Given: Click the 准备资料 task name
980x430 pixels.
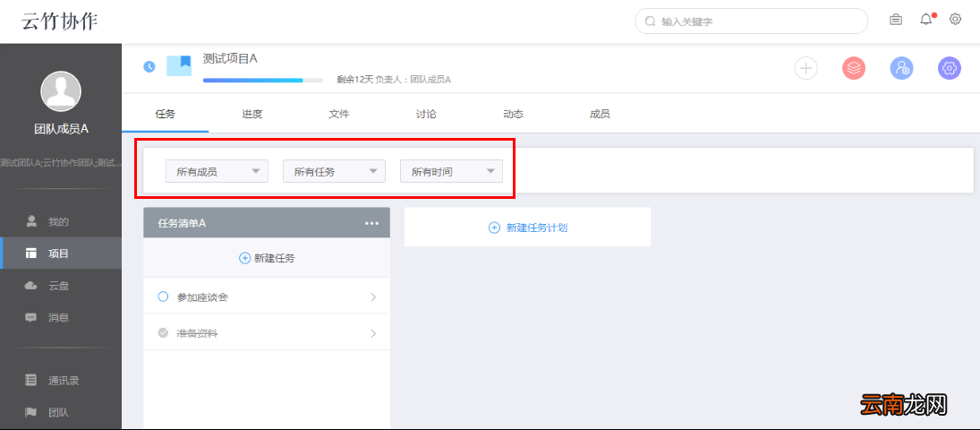Looking at the screenshot, I should (x=198, y=333).
